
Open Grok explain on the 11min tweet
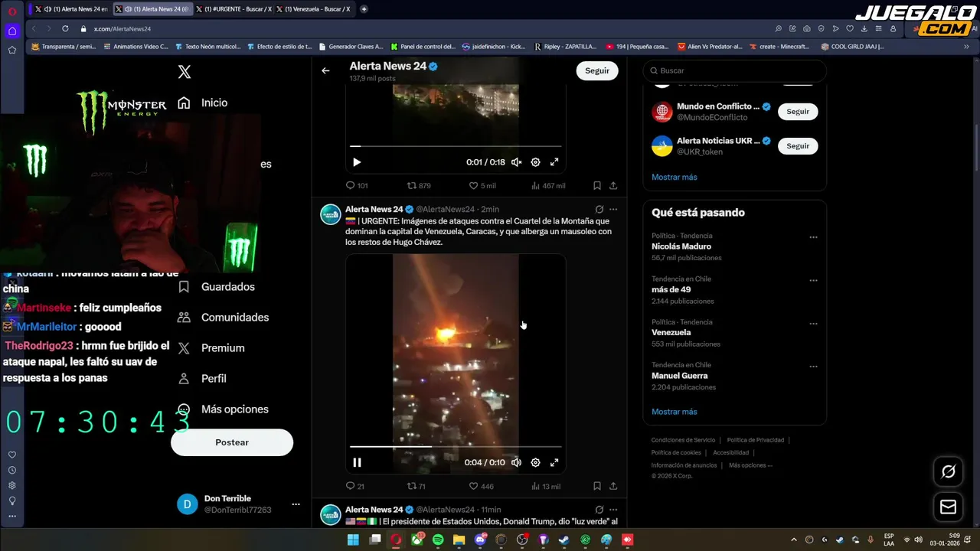[599, 510]
